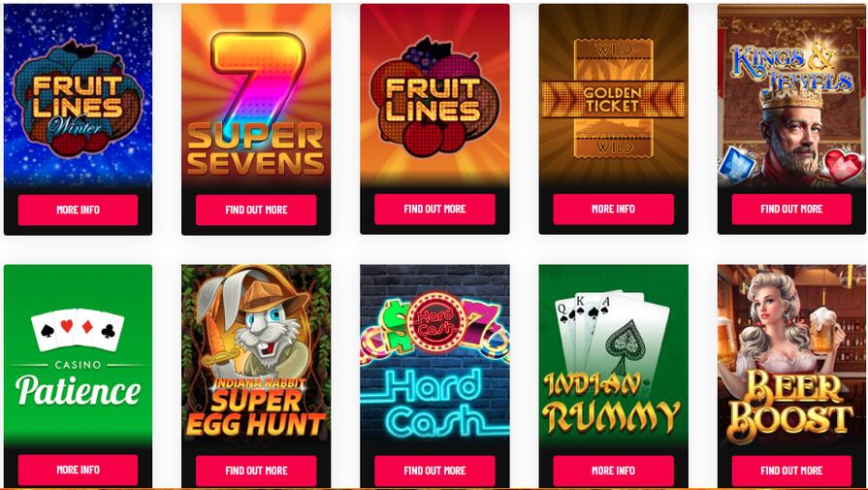Click More Info under Golden Ticket

pyautogui.click(x=613, y=210)
